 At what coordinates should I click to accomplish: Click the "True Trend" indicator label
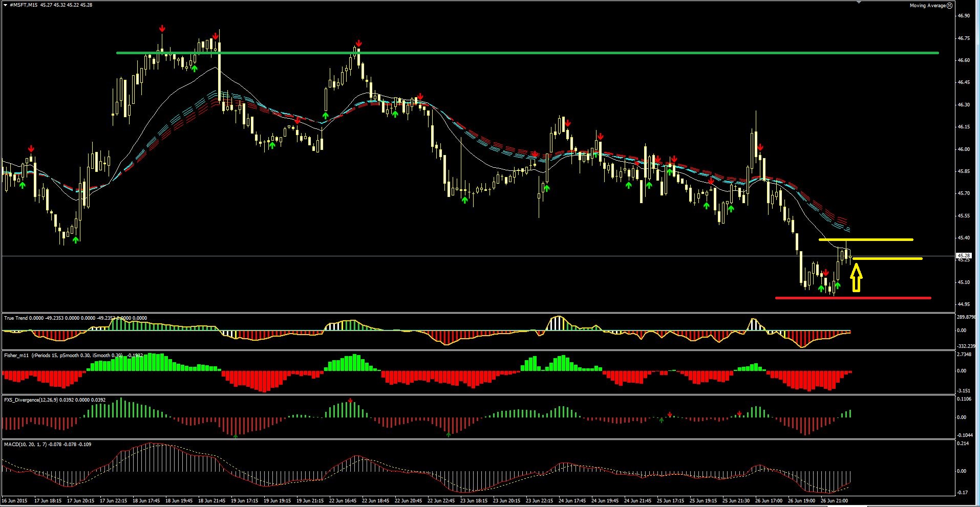coord(15,318)
